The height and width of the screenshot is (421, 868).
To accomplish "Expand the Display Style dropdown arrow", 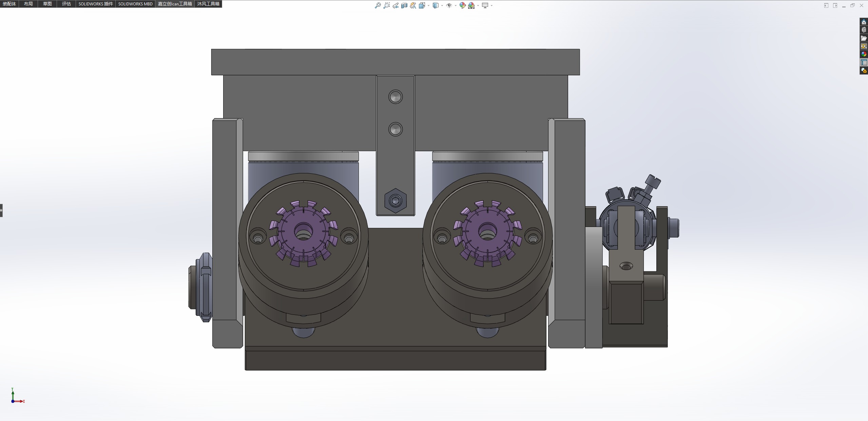I will tap(442, 5).
